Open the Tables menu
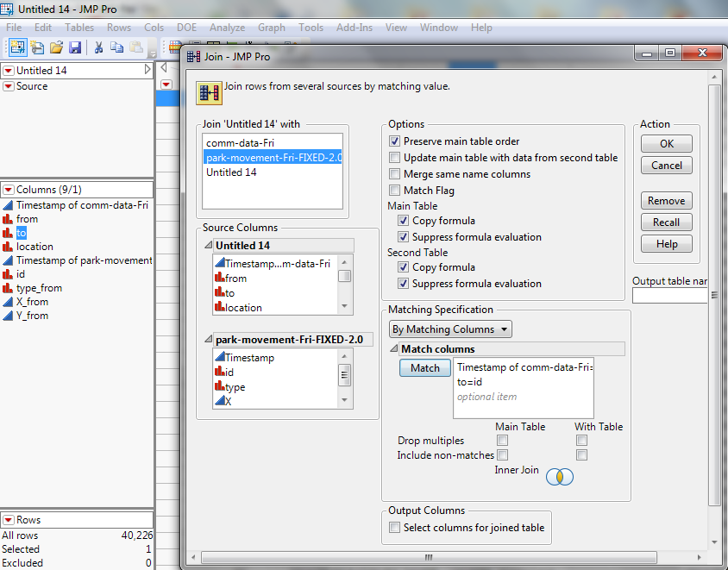 79,28
